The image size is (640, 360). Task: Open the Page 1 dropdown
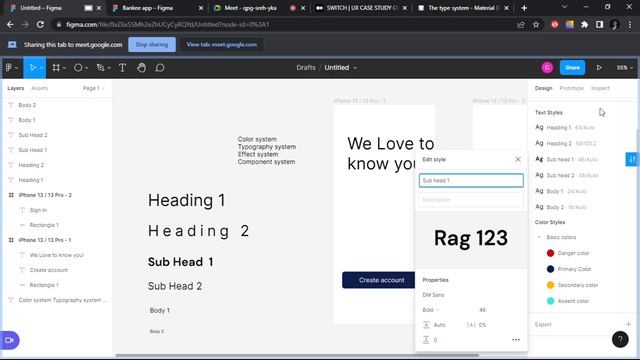click(93, 88)
